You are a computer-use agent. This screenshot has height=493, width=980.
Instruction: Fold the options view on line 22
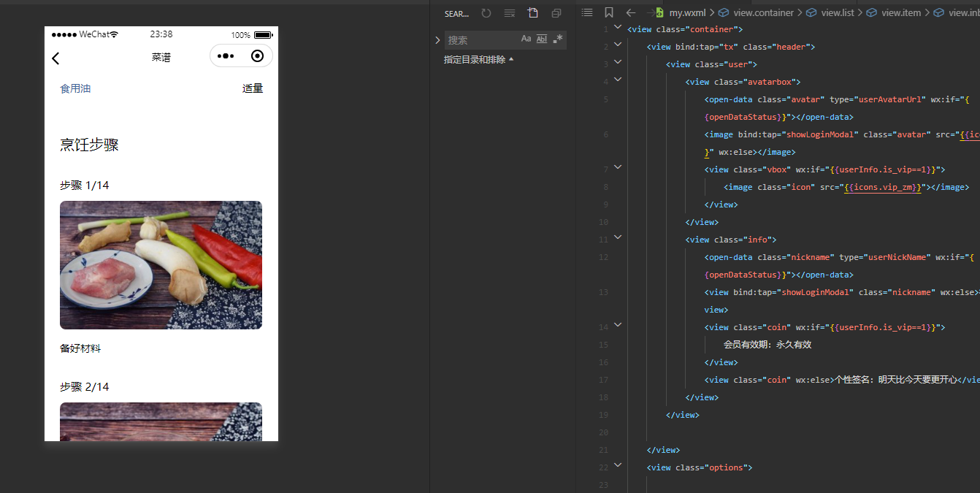(618, 465)
